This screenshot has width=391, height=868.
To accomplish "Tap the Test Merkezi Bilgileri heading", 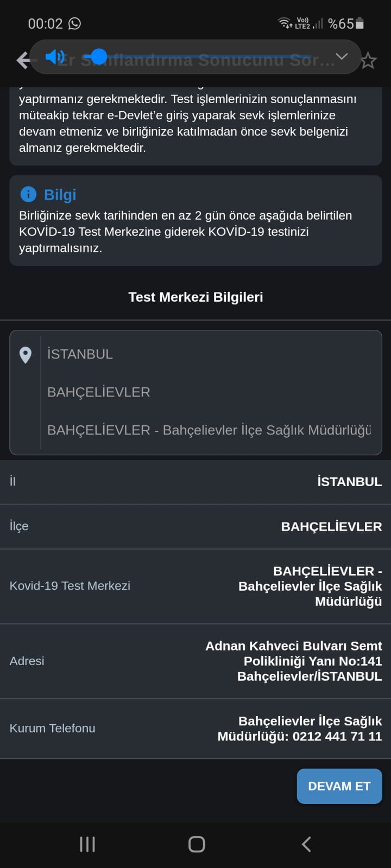I will (195, 297).
